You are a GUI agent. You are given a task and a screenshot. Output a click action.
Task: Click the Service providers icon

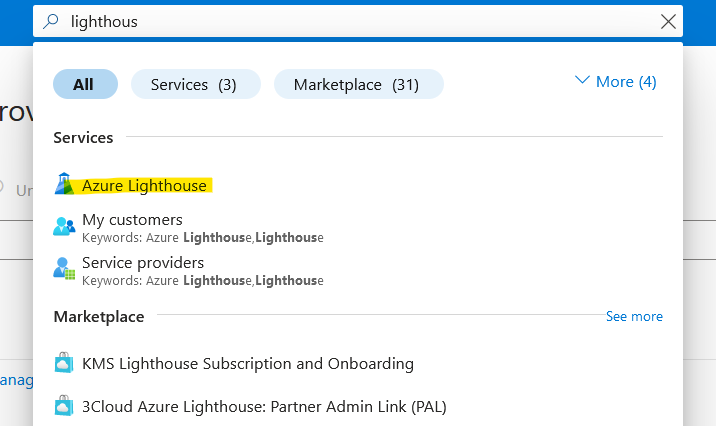pyautogui.click(x=64, y=268)
